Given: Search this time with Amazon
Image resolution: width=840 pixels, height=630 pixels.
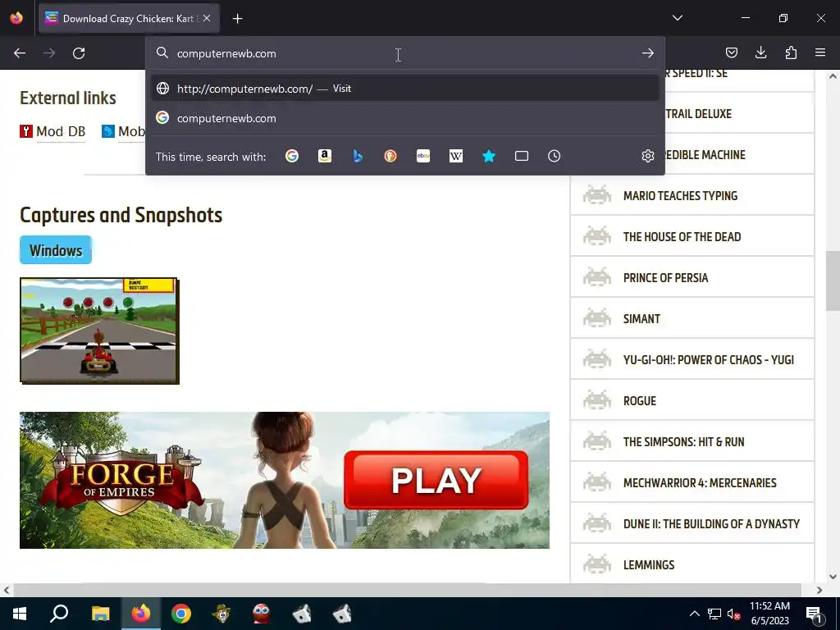Looking at the screenshot, I should pos(325,156).
